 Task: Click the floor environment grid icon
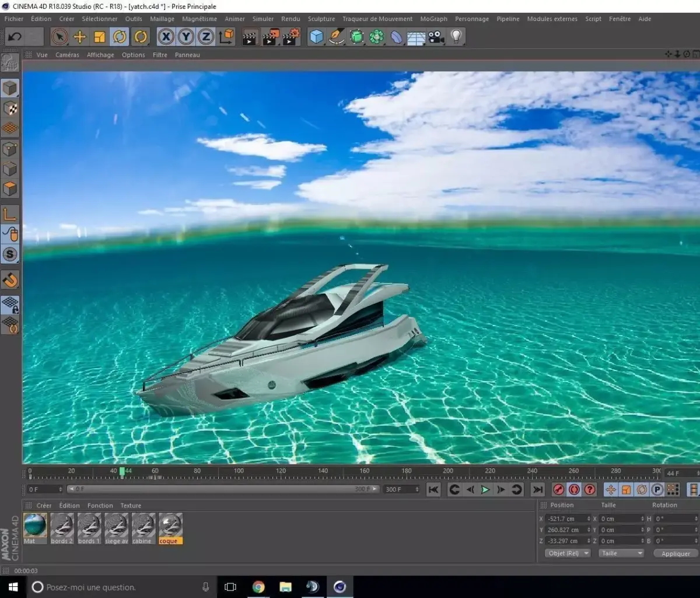pyautogui.click(x=416, y=37)
